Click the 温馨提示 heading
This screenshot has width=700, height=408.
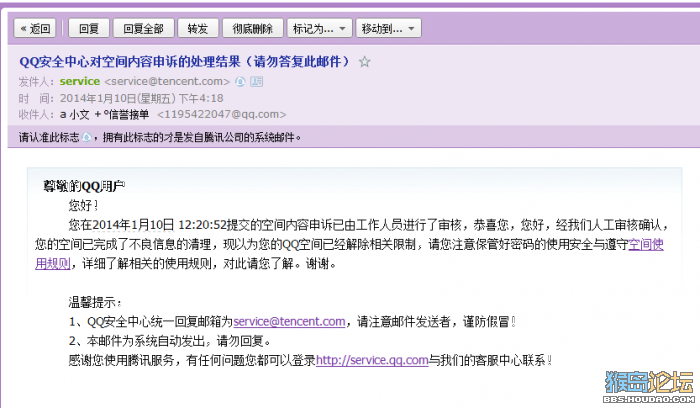(x=95, y=302)
